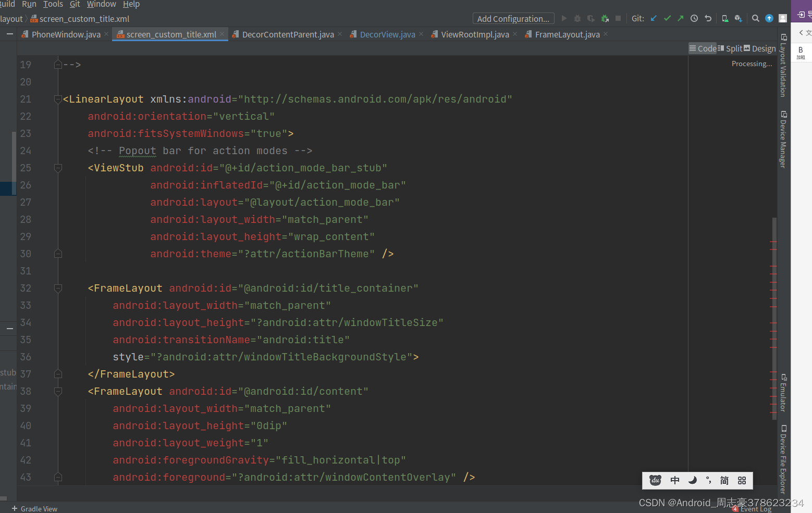Collapse the ViewStub fold on line 25
Viewport: 812px width, 513px height.
(x=58, y=168)
